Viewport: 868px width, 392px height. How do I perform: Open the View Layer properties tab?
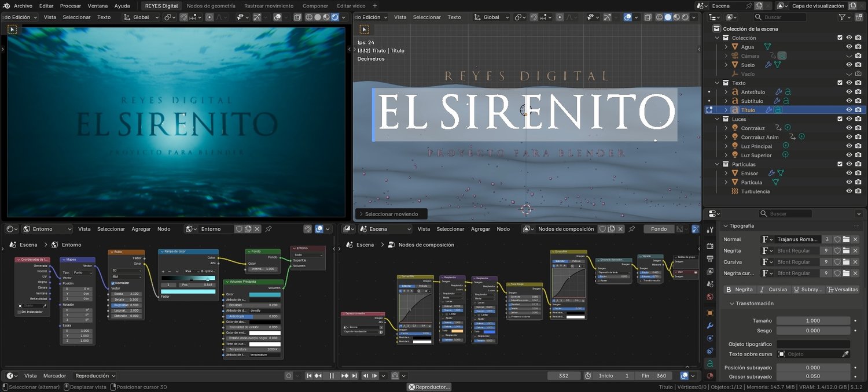(710, 270)
